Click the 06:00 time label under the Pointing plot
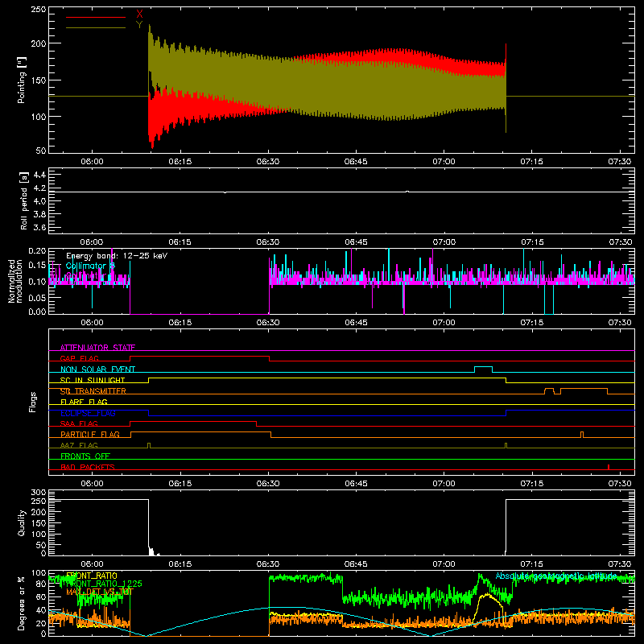 point(92,162)
